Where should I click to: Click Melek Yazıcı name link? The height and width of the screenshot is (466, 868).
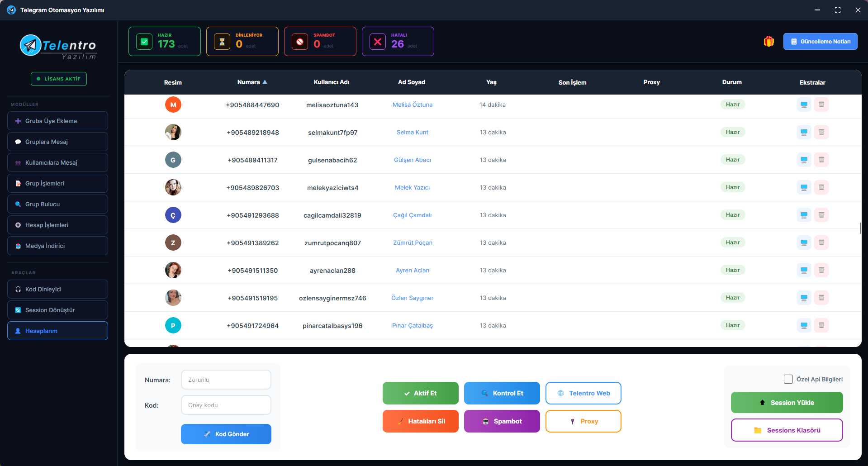pyautogui.click(x=412, y=188)
